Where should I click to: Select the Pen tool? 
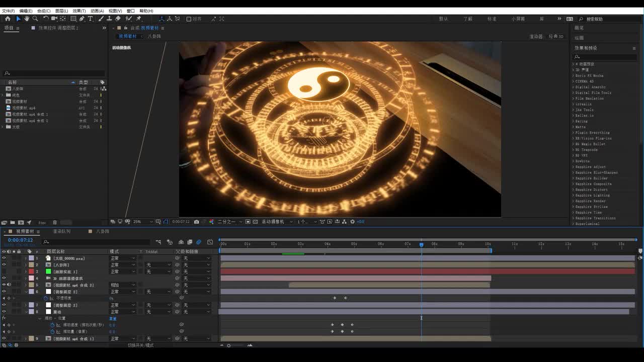point(82,19)
